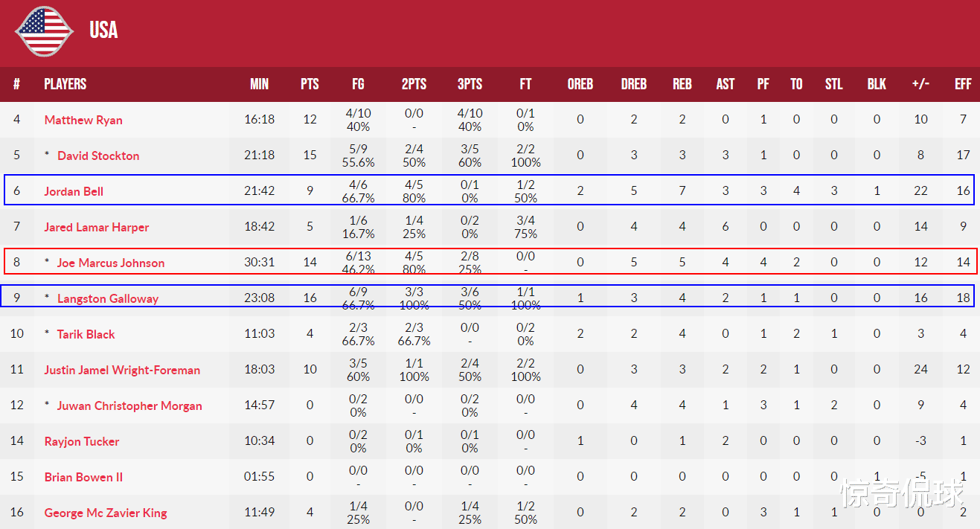980x529 pixels.
Task: Sort table by PTS column header
Action: [x=310, y=84]
